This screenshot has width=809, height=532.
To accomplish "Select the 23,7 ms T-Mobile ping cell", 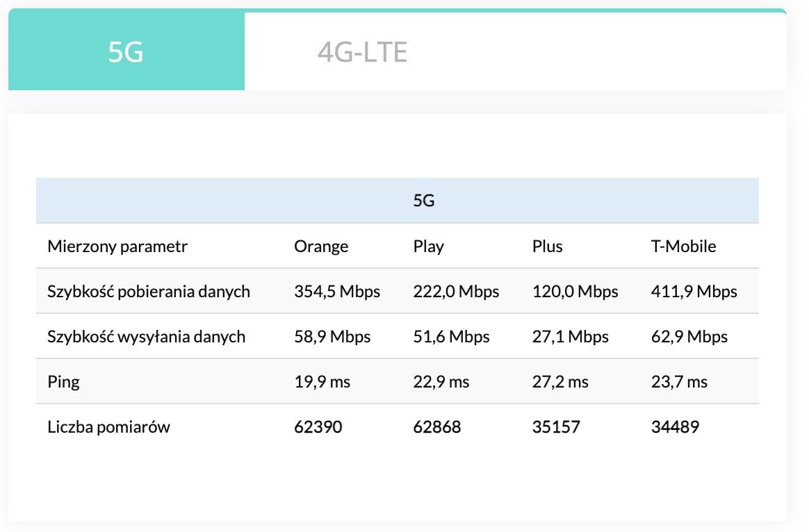I will click(x=679, y=381).
